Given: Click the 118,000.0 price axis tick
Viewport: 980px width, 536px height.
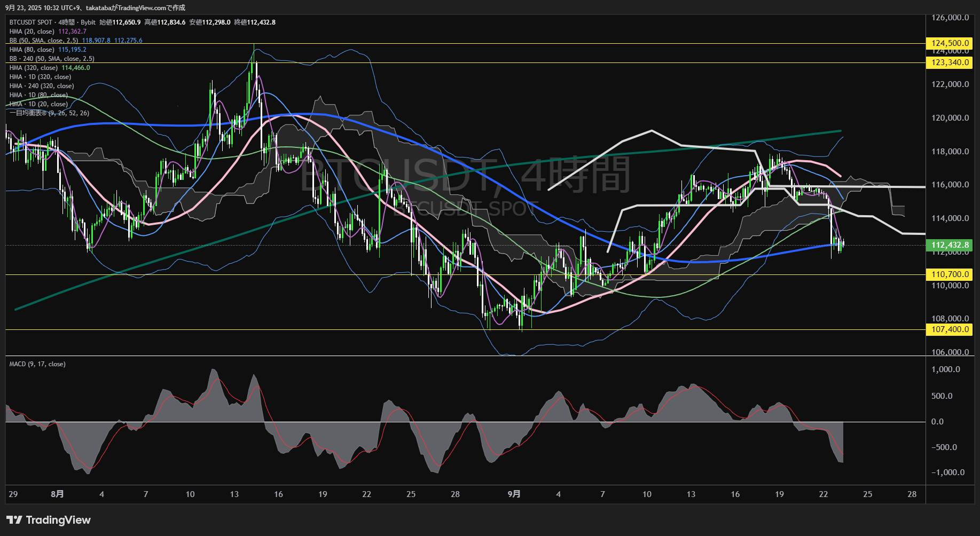Looking at the screenshot, I should 950,152.
